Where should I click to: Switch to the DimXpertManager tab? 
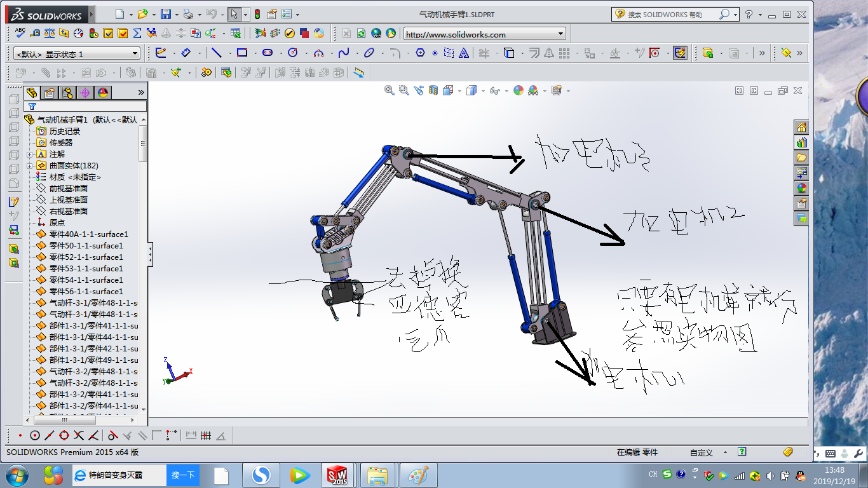[x=85, y=93]
